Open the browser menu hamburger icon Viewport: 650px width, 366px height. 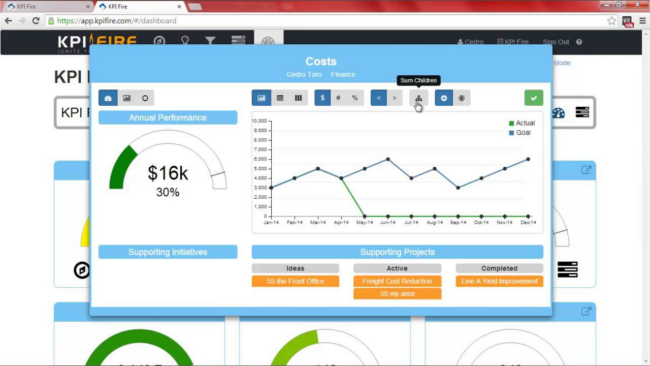(642, 21)
